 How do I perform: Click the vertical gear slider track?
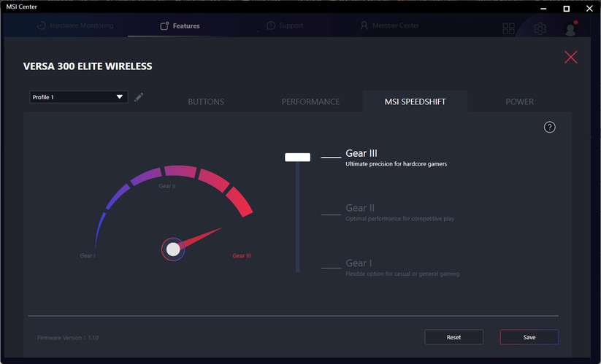click(x=297, y=216)
